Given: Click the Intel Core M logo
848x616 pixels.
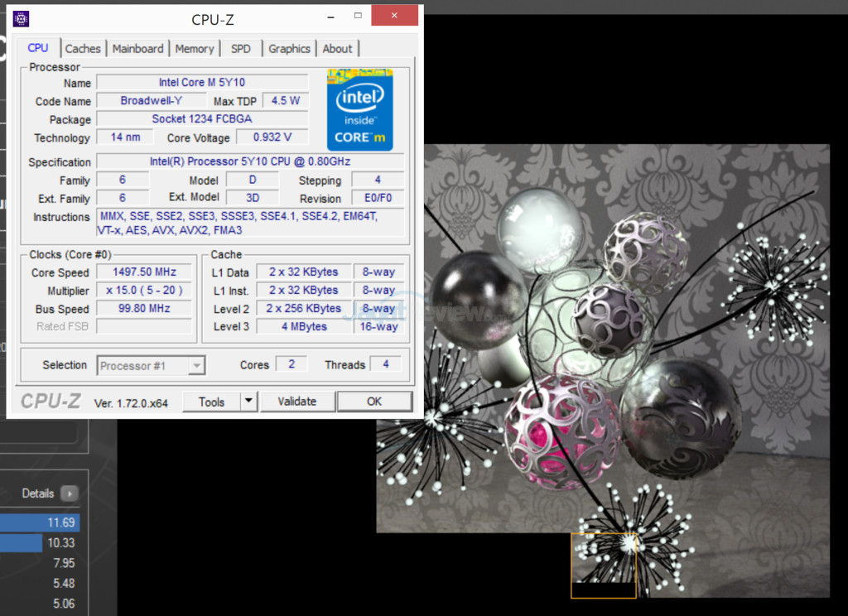Looking at the screenshot, I should pos(359,110).
